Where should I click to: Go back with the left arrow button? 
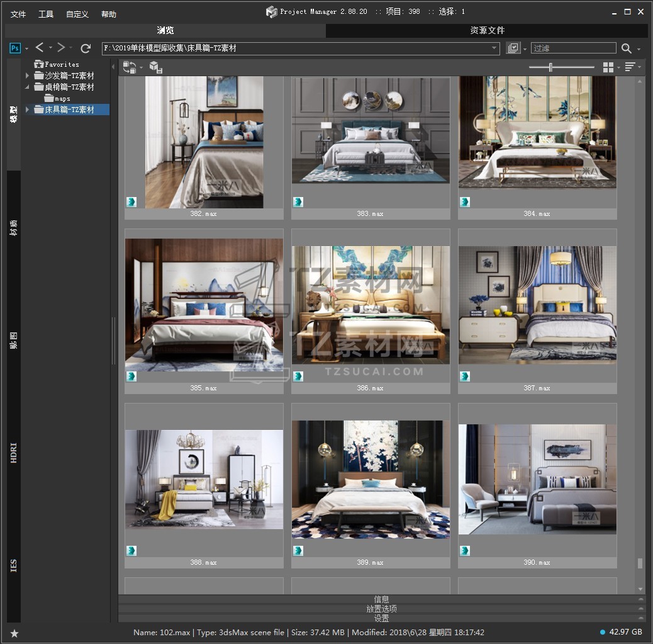click(40, 48)
